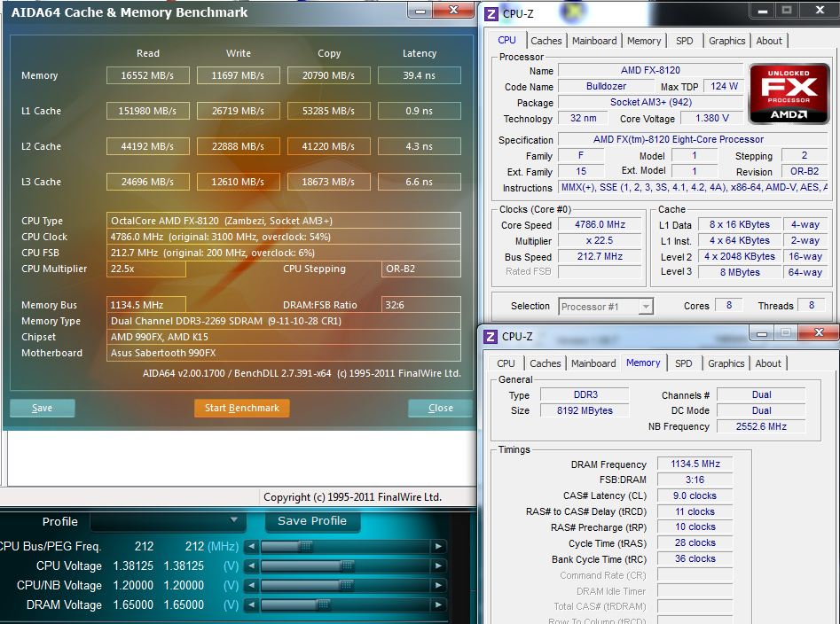Click the AMD FX Unlocked processor logo

(784, 98)
